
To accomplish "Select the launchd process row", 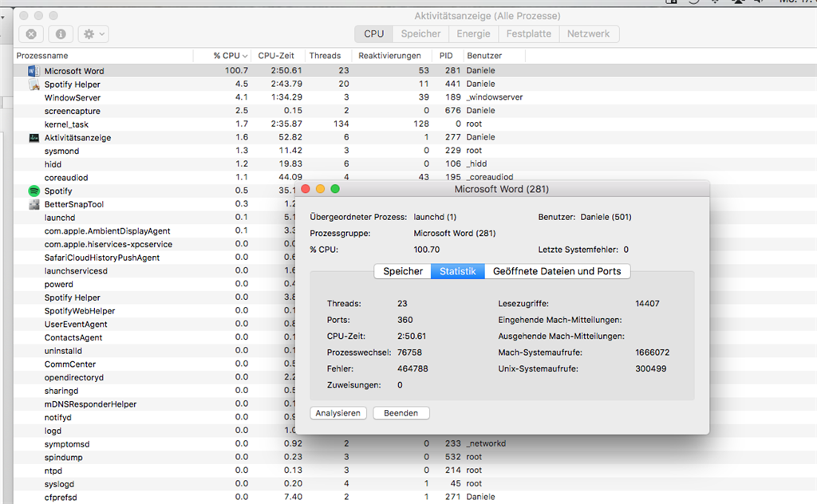I will tap(155, 218).
